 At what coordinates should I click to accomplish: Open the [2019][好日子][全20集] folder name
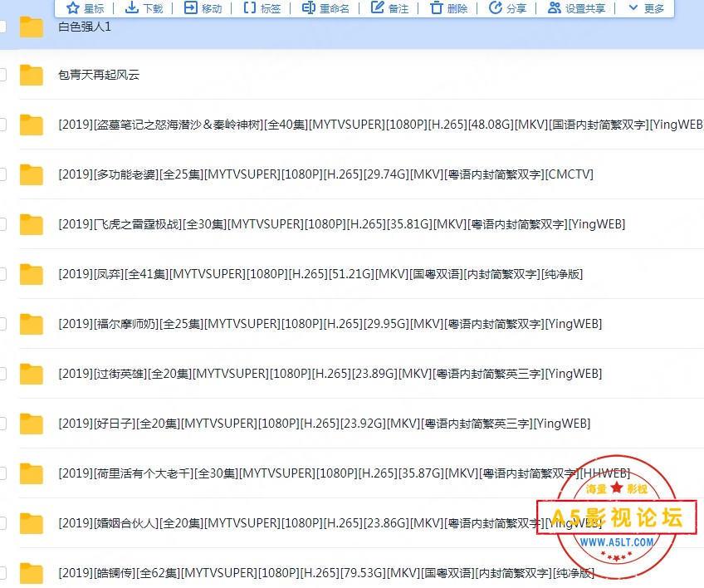(324, 424)
